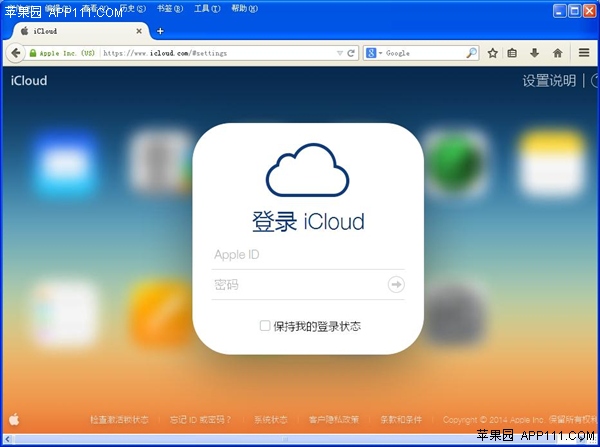600x447 pixels.
Task: Click the green padlock site identity icon
Action: (33, 53)
